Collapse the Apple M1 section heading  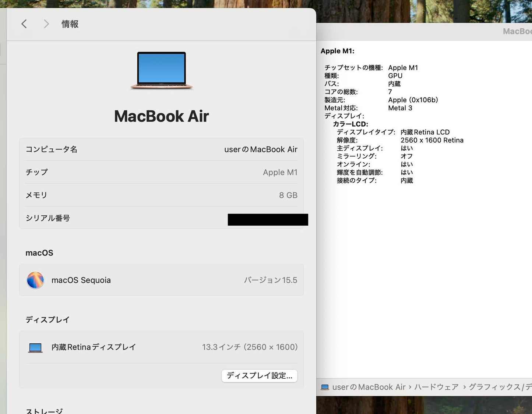click(x=338, y=51)
